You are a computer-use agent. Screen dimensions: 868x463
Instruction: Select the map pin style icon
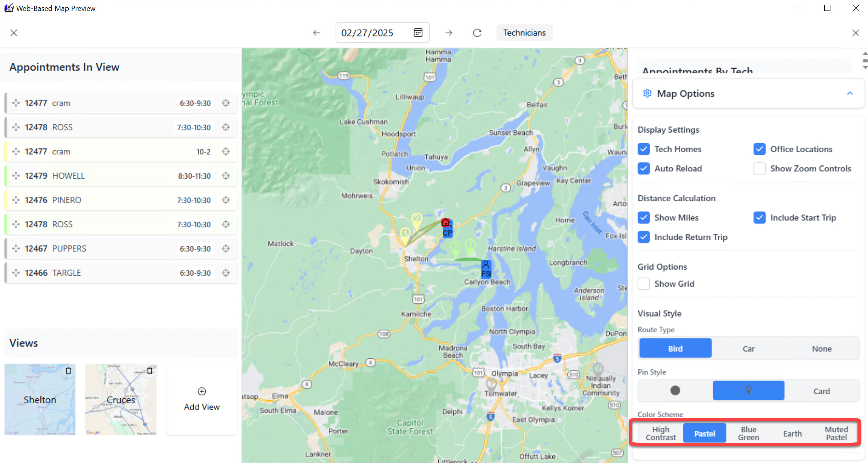coord(748,390)
